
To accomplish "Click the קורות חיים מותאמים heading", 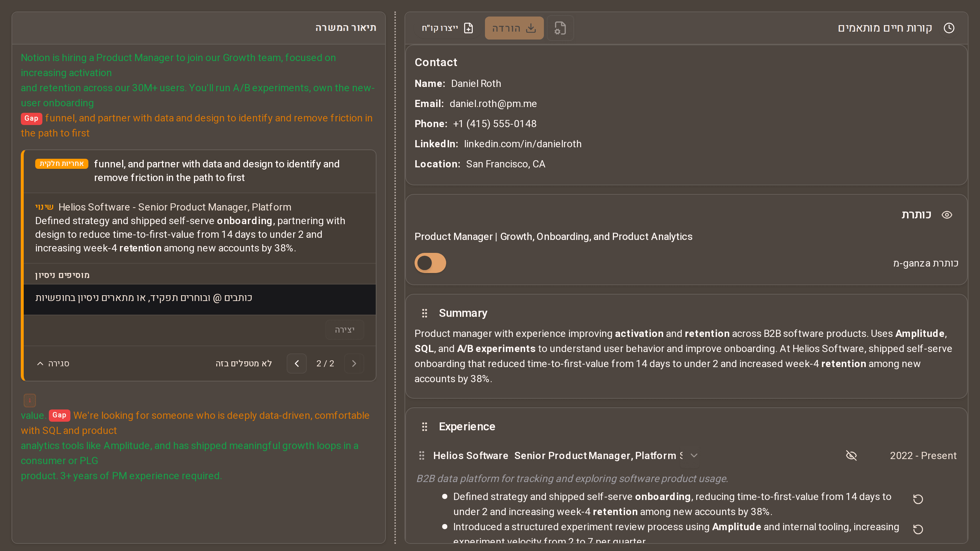I will coord(885,28).
